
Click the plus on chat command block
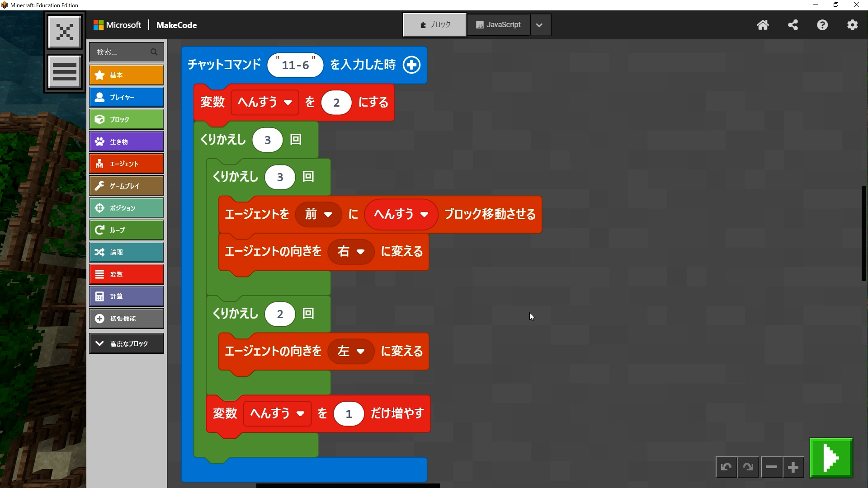click(411, 65)
